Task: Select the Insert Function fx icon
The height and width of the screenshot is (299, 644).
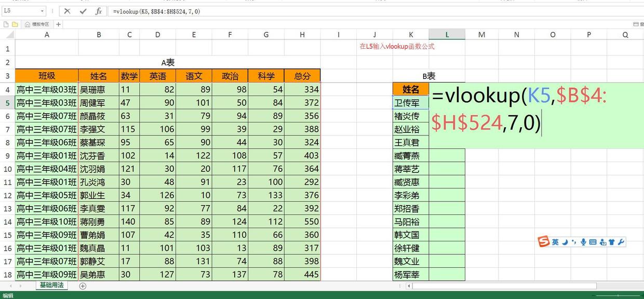Action: click(98, 11)
